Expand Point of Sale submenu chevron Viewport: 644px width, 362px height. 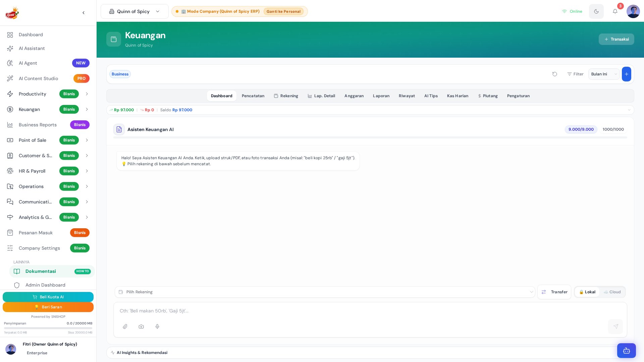87,140
